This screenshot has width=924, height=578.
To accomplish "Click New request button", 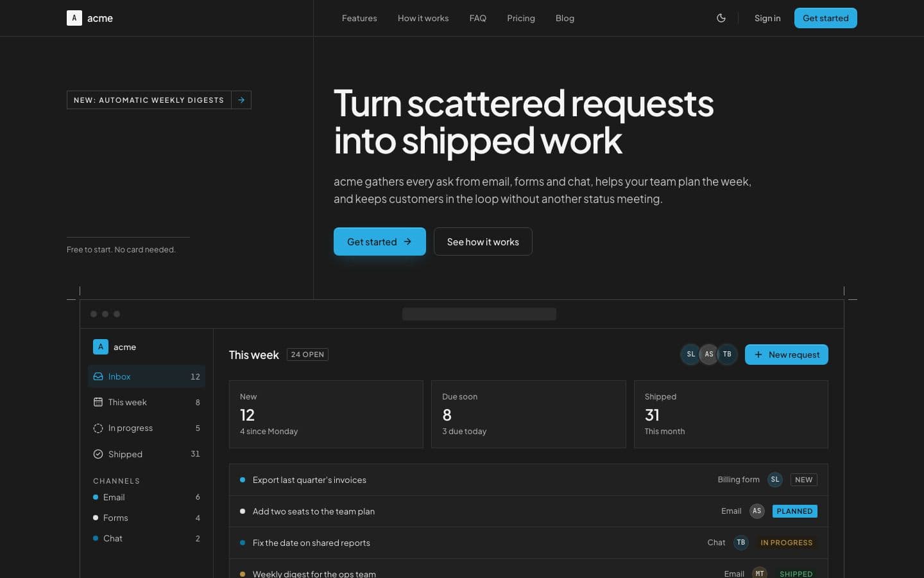I will 786,355.
